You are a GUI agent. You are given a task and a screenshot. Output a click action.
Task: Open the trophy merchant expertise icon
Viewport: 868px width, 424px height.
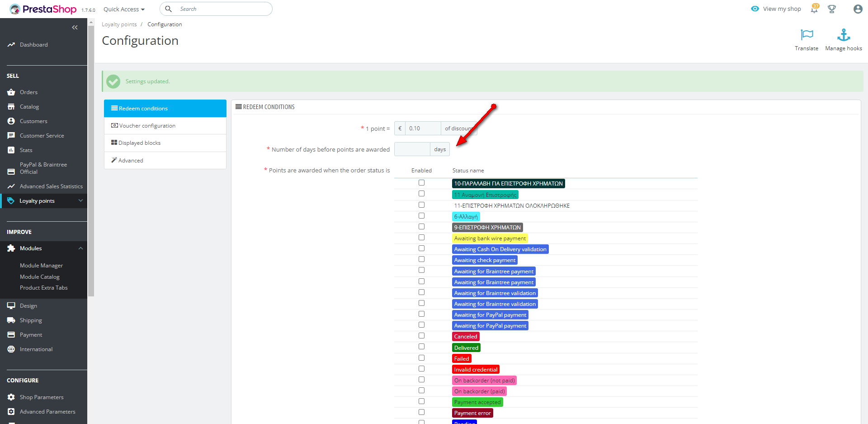click(832, 9)
